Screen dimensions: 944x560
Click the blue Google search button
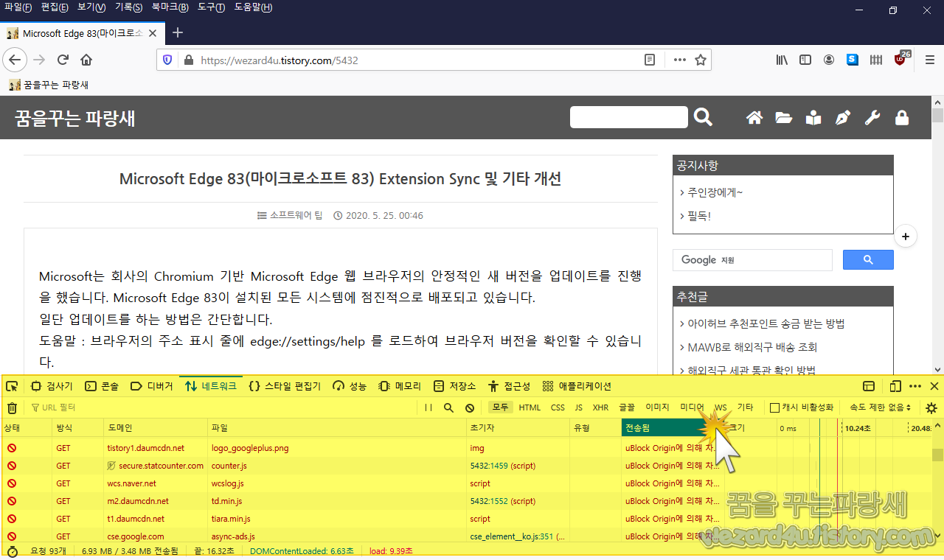click(x=868, y=260)
